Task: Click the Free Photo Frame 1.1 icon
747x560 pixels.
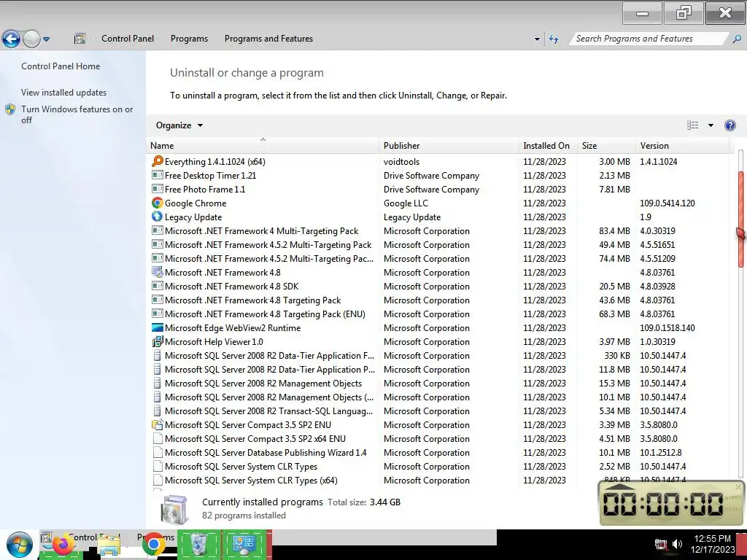Action: click(x=158, y=189)
